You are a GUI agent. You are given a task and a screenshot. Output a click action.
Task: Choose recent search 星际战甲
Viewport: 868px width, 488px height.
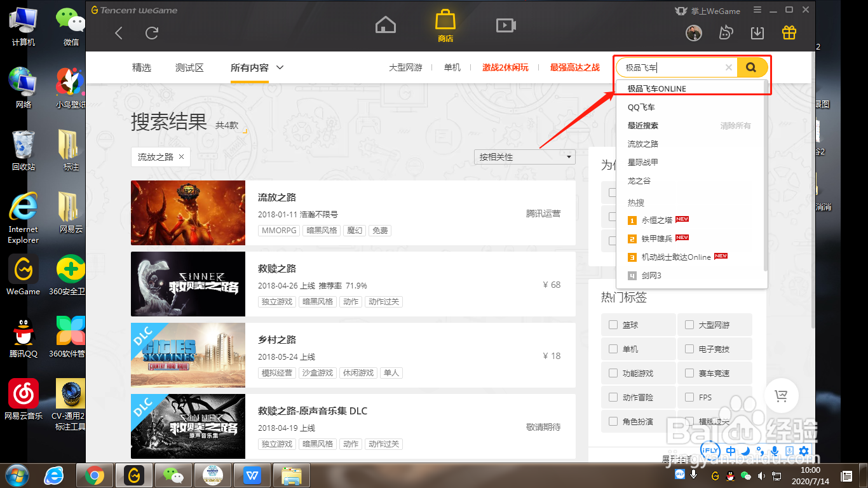pyautogui.click(x=643, y=163)
